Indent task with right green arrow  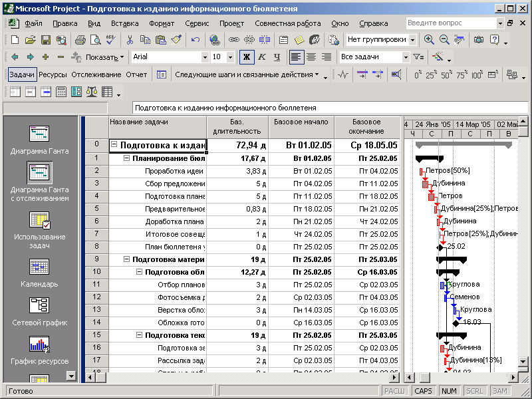tap(30, 57)
